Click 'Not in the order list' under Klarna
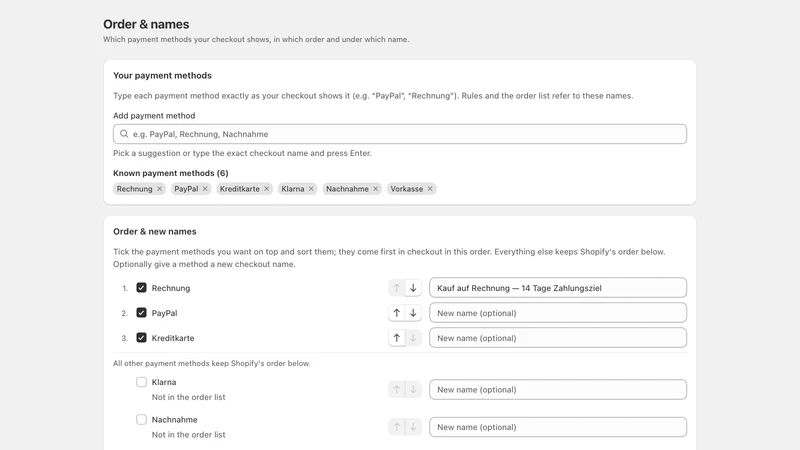Image resolution: width=800 pixels, height=450 pixels. click(188, 397)
